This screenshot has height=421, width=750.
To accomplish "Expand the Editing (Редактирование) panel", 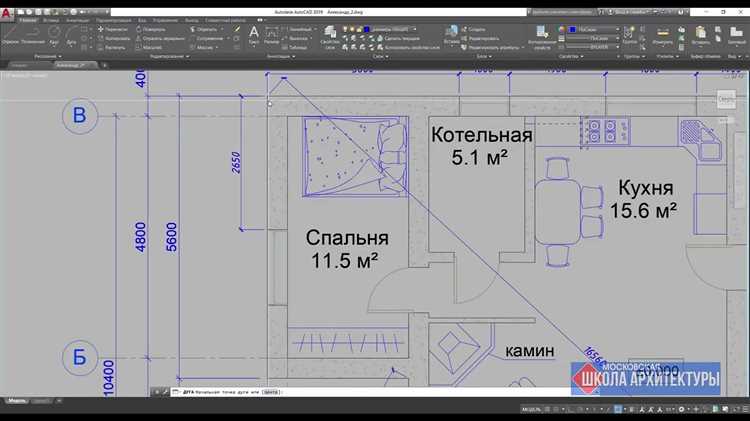I will [x=169, y=56].
